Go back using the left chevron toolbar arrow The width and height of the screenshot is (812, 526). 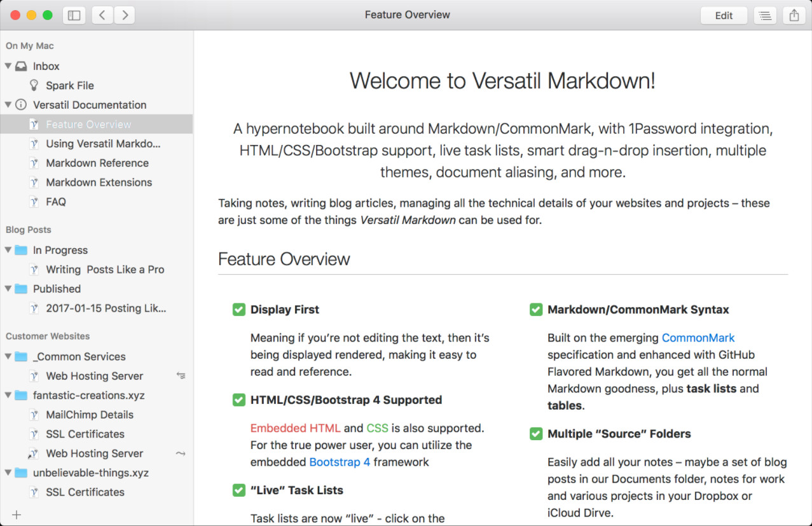[x=102, y=15]
